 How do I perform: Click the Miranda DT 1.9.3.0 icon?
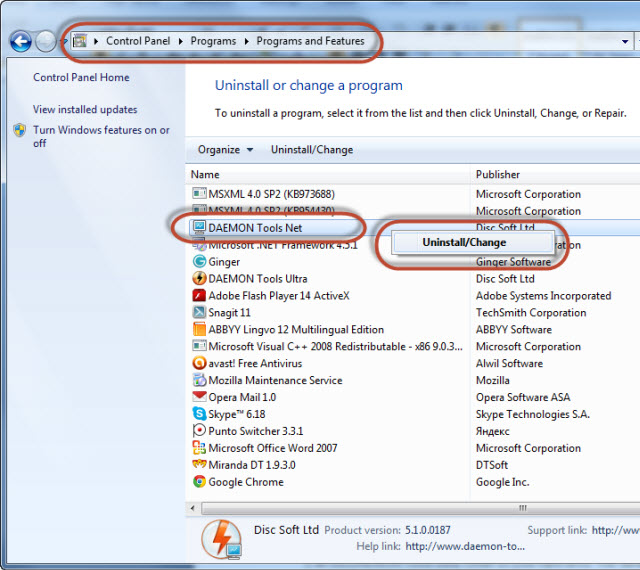199,464
